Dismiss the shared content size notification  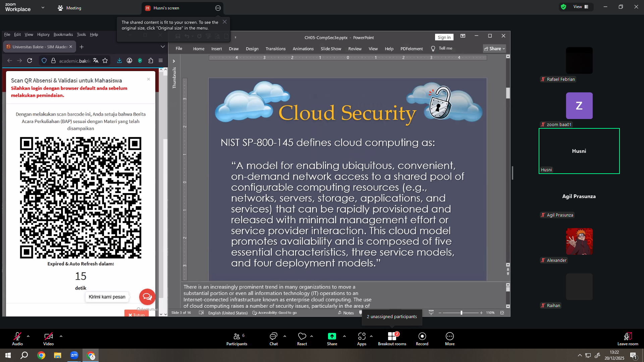tap(225, 22)
